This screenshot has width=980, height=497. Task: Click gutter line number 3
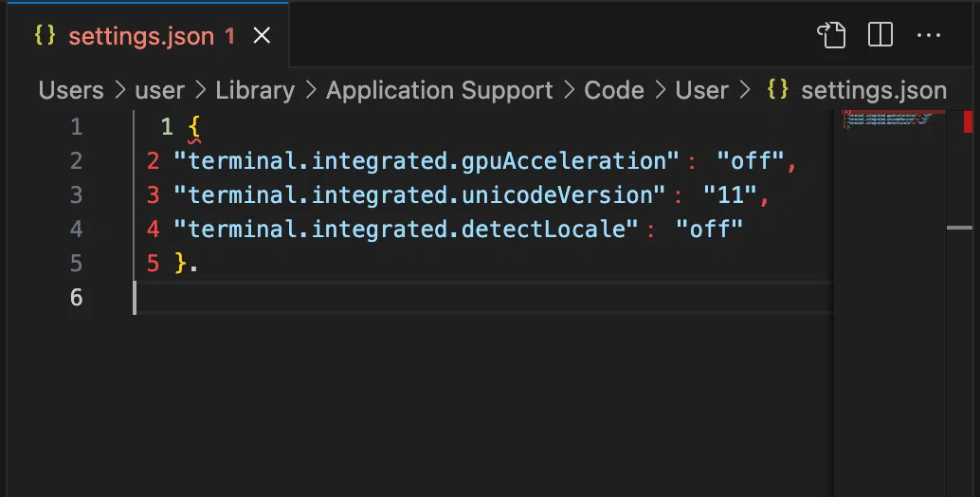(76, 195)
